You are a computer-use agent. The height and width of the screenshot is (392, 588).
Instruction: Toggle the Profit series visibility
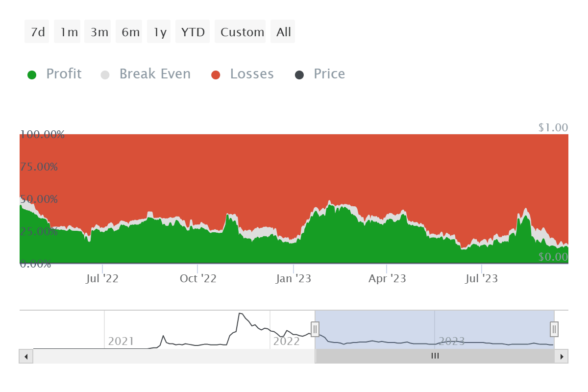(63, 73)
